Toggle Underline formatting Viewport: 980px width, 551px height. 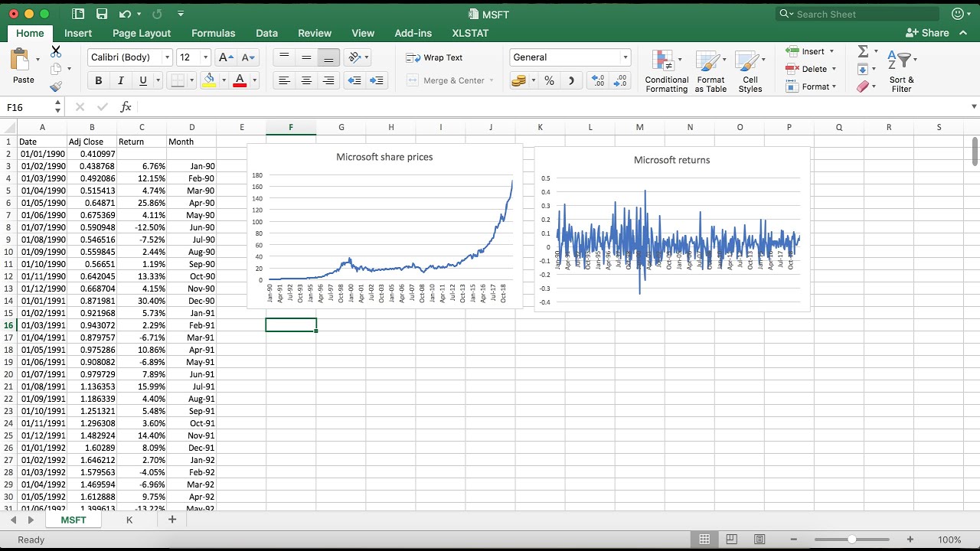(x=143, y=80)
